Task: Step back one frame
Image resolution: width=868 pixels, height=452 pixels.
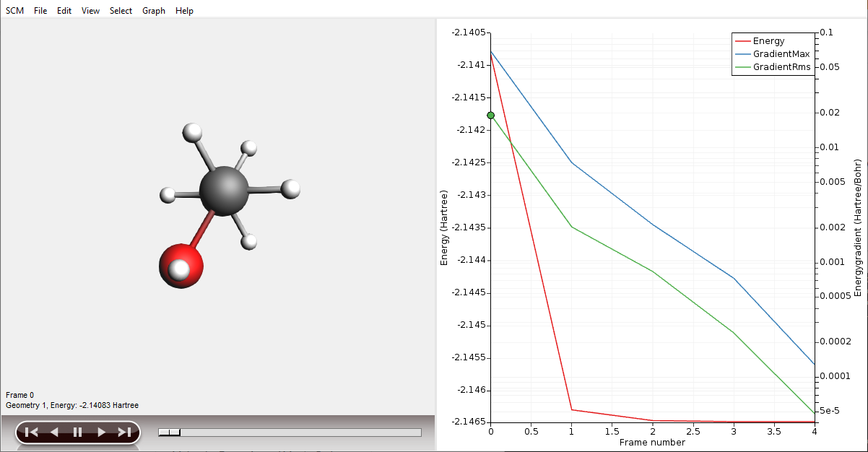Action: (53, 431)
